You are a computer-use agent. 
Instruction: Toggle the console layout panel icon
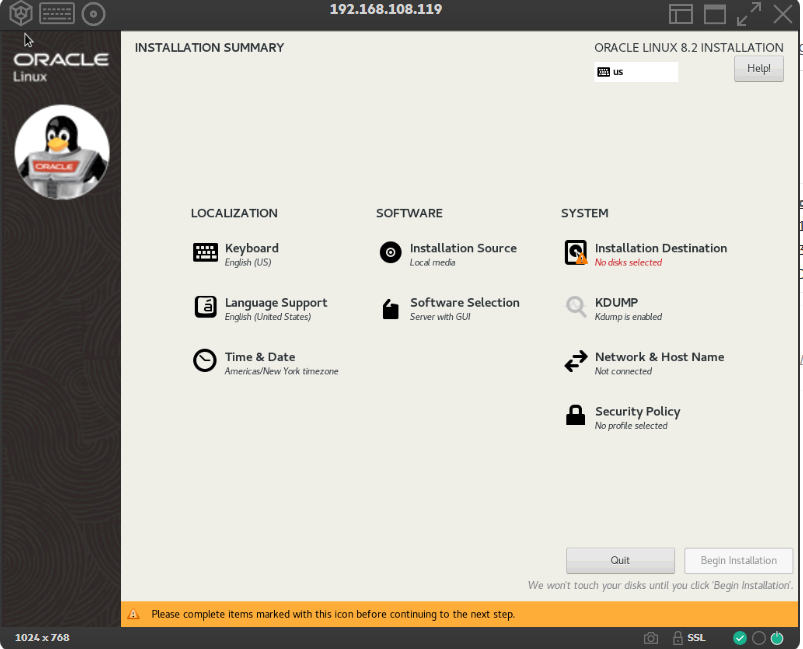681,14
